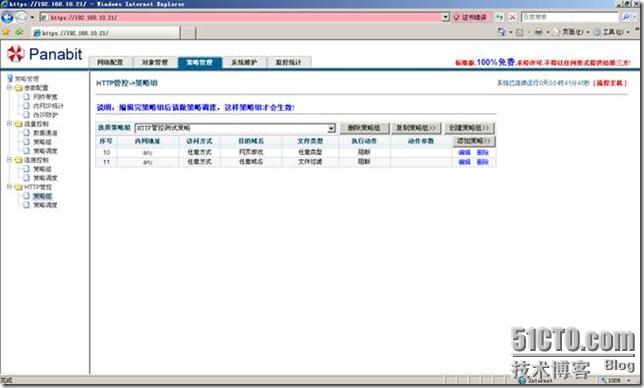Click the 参数配置 folder icon
The image size is (644, 388).
(18, 88)
